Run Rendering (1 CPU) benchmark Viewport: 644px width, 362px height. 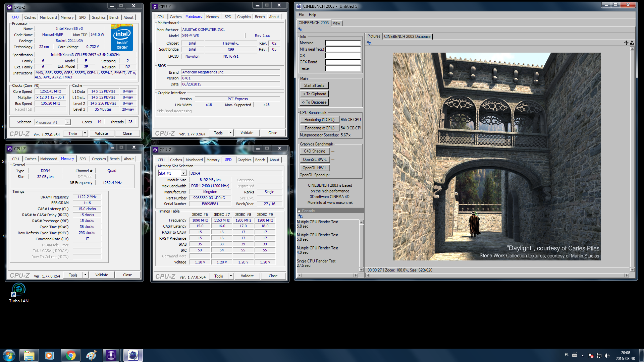pyautogui.click(x=319, y=120)
